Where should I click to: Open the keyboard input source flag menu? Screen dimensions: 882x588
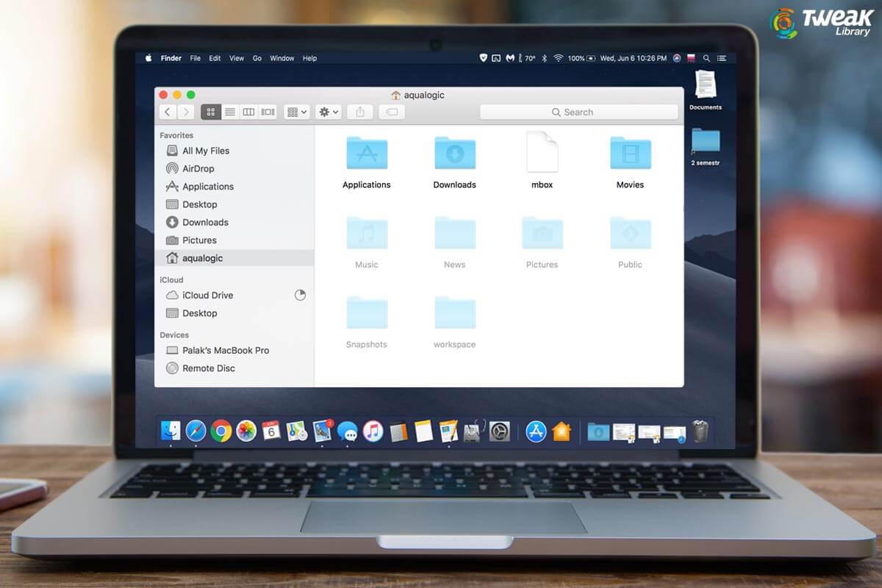click(689, 58)
